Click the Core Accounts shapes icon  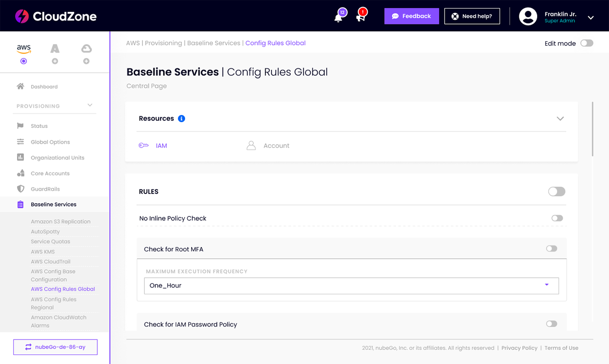click(x=20, y=173)
